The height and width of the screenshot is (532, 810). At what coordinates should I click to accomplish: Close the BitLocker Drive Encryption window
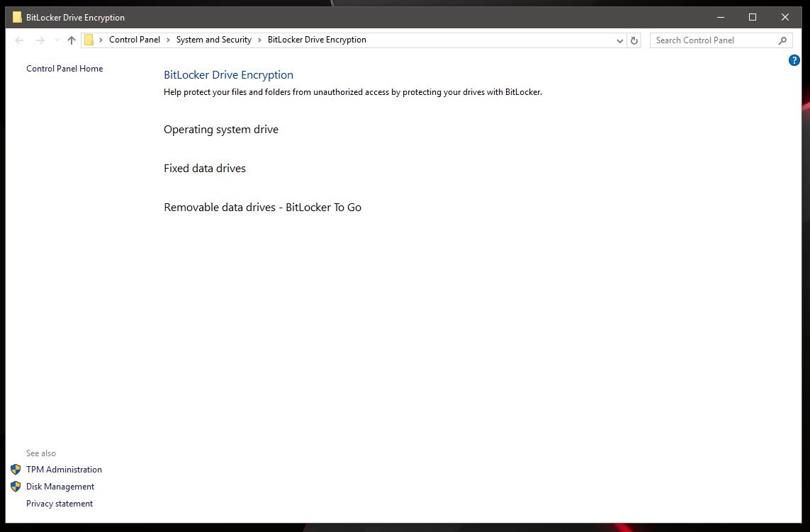pyautogui.click(x=785, y=17)
